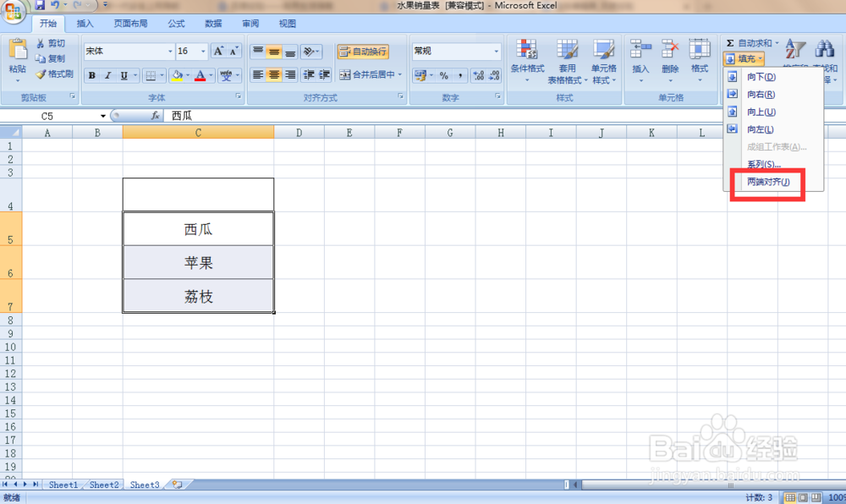The height and width of the screenshot is (504, 846).
Task: Click the Undo arrow in quick access toolbar
Action: 54,5
